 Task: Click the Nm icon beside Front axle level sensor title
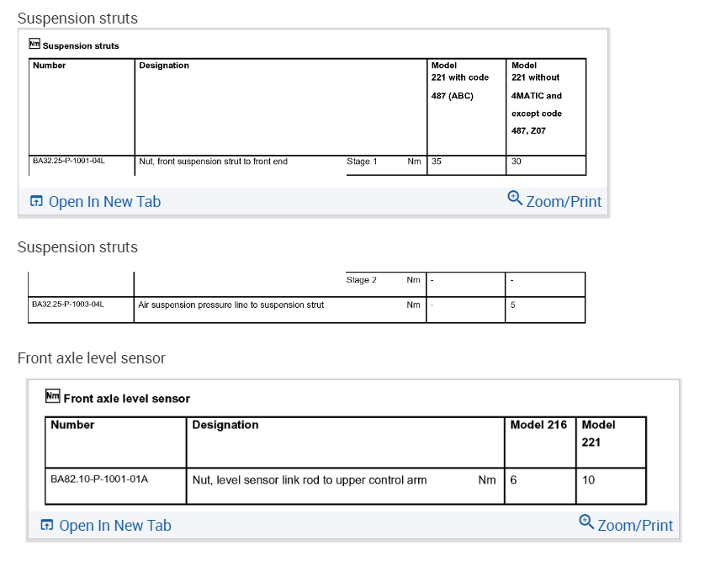point(53,396)
